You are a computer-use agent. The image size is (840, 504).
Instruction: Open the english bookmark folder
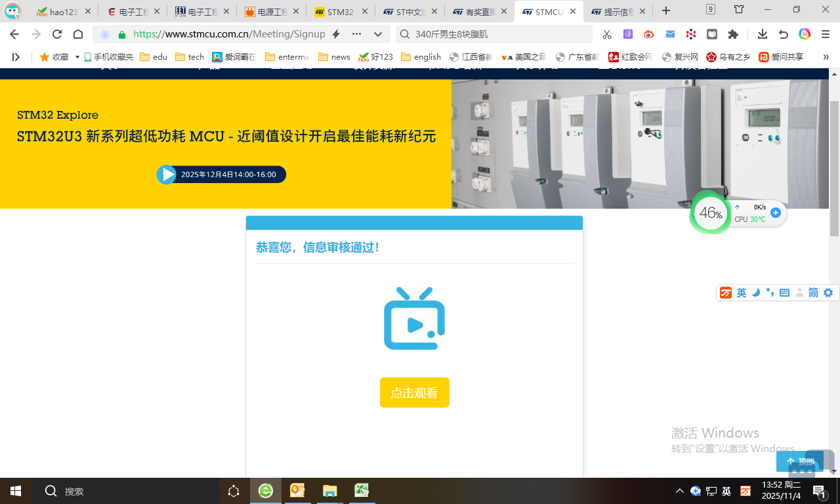coord(421,57)
